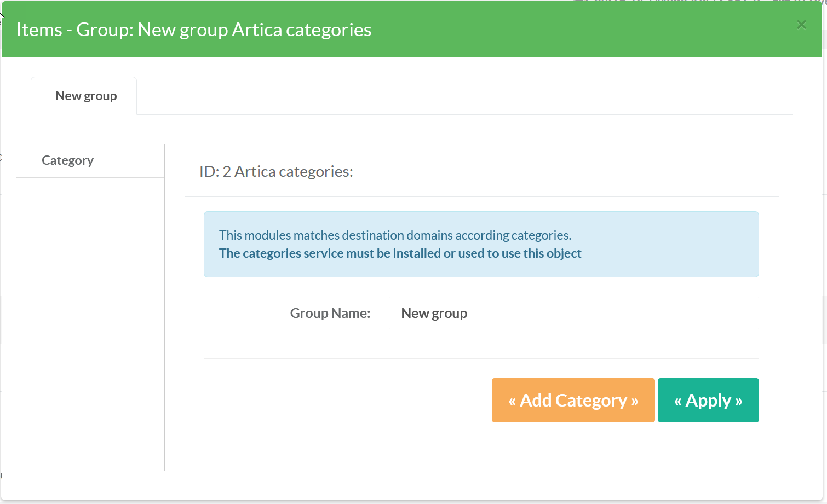The image size is (827, 504).
Task: Switch to the New group tab
Action: click(x=86, y=96)
